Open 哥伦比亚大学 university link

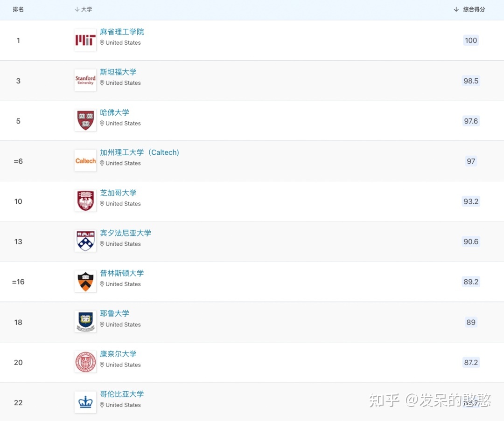122,393
